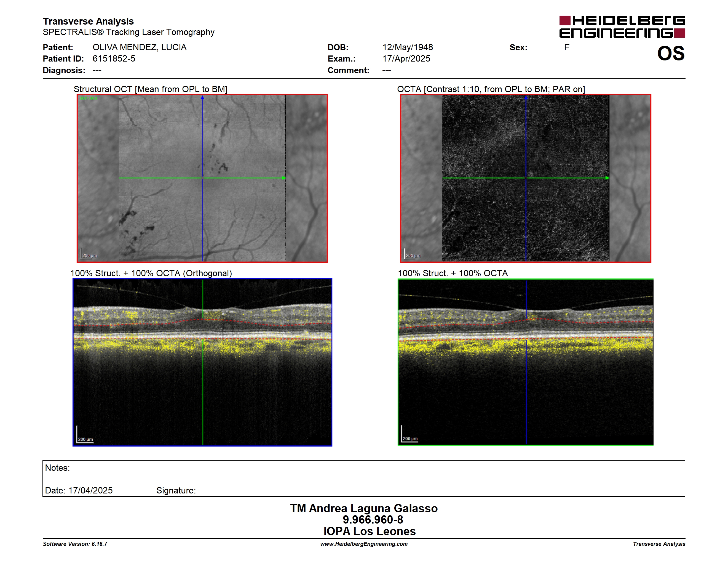Click the www.HeidelbergEngineering.com link
The width and height of the screenshot is (728, 563).
pyautogui.click(x=364, y=544)
